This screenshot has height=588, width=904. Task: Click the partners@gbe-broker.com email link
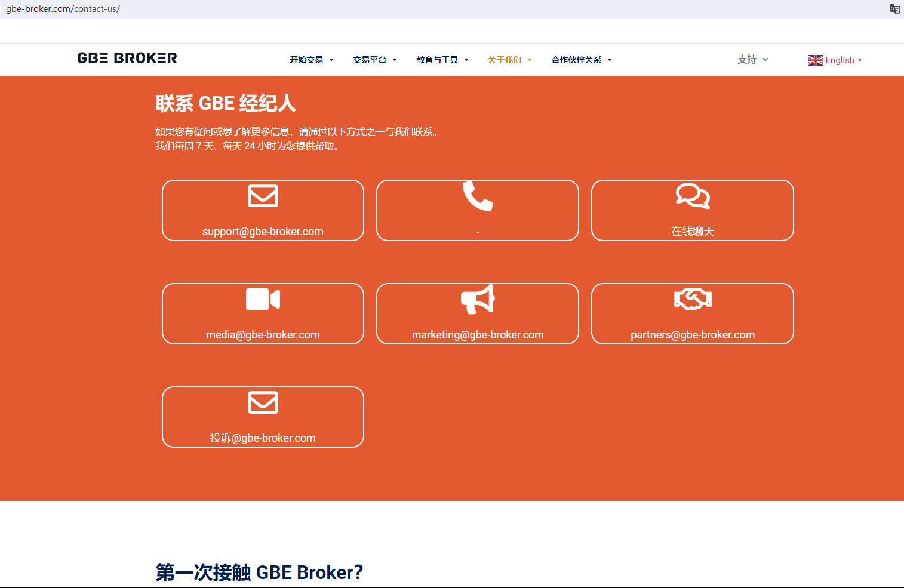coord(693,335)
